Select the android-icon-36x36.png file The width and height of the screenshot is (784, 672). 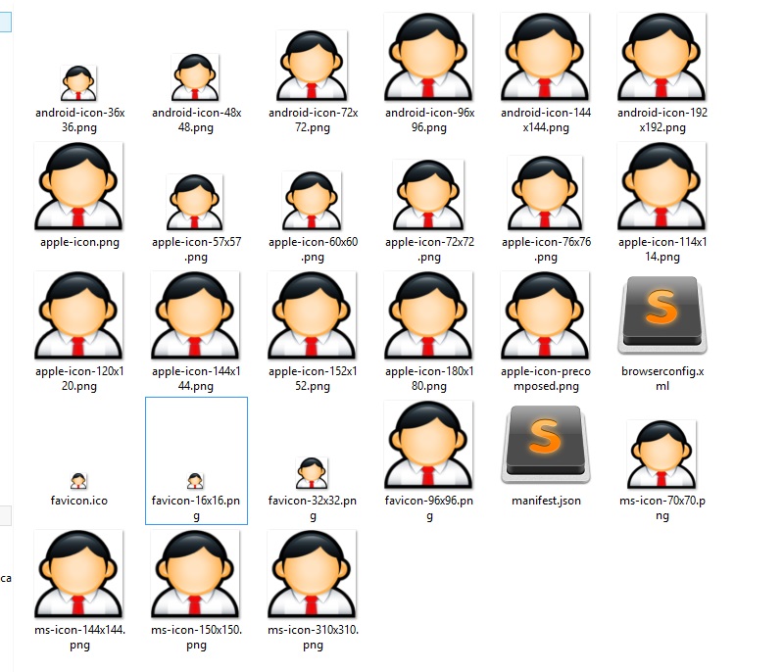78,84
